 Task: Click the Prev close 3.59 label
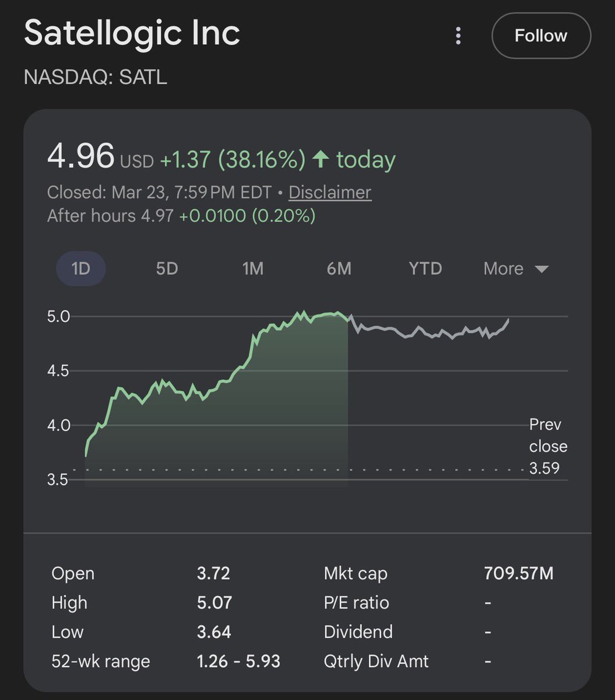pos(548,446)
